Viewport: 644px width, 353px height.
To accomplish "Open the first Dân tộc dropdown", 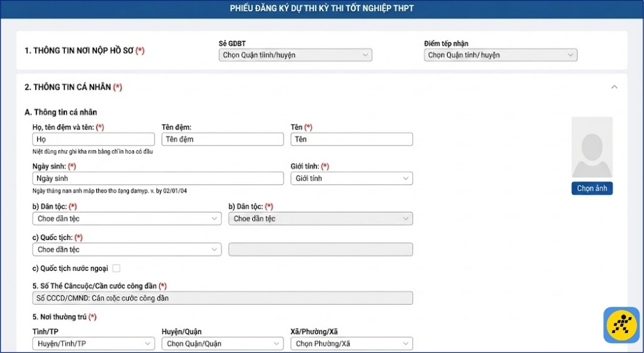I will coord(126,219).
